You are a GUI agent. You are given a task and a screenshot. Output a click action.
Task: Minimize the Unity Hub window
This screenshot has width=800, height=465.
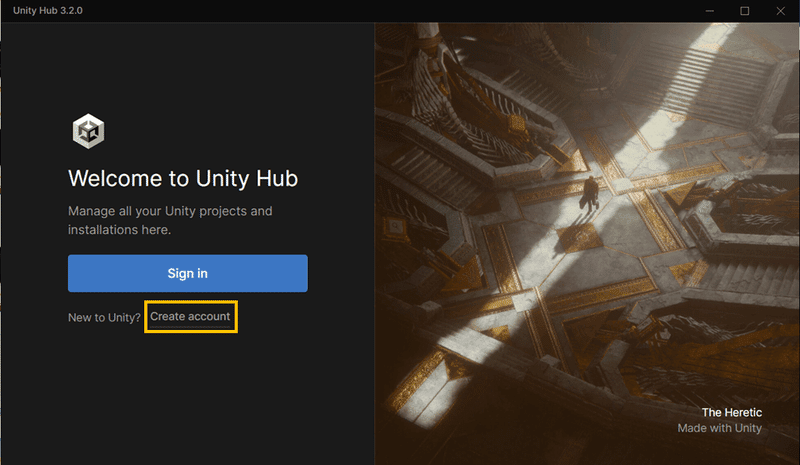(710, 11)
